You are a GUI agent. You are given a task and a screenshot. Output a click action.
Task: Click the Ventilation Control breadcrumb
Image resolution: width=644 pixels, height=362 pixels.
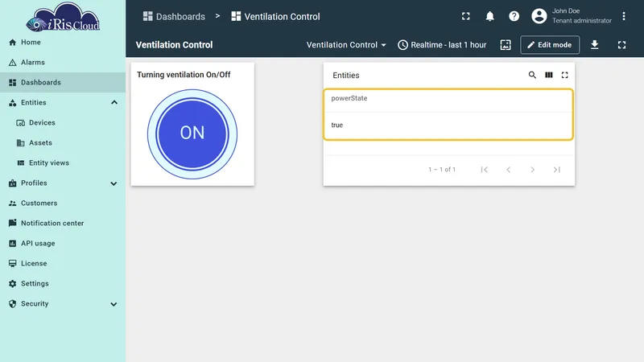[275, 16]
